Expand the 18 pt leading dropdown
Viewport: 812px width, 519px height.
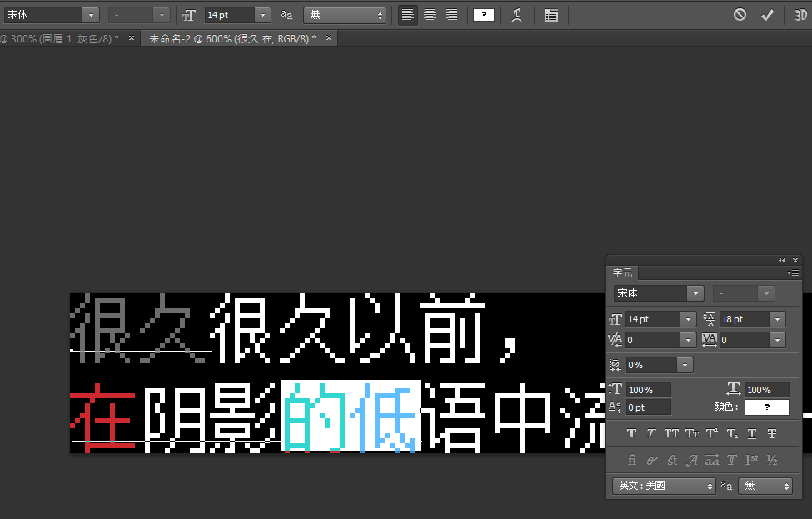click(777, 319)
